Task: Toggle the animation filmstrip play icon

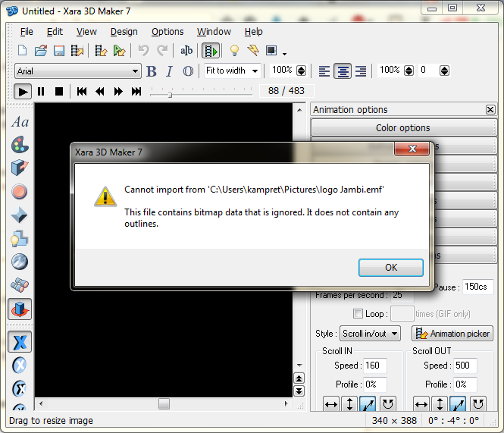Action: click(211, 51)
